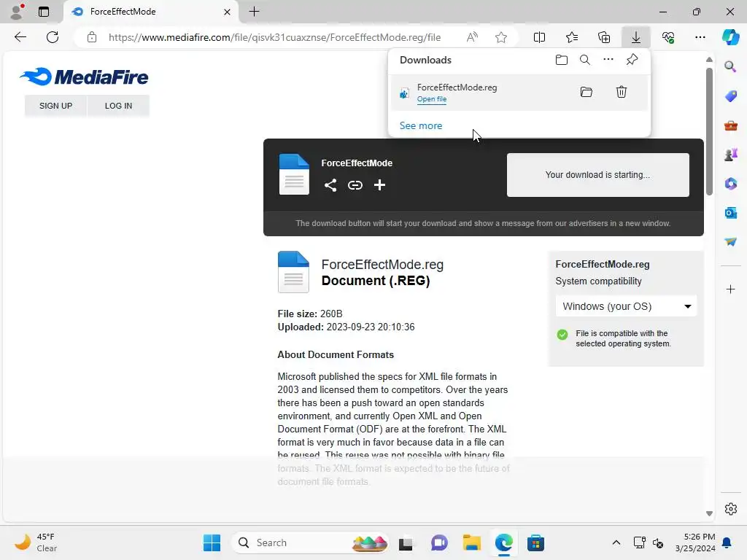Open the Favorites list icon
Image resolution: width=747 pixels, height=560 pixels.
[572, 37]
